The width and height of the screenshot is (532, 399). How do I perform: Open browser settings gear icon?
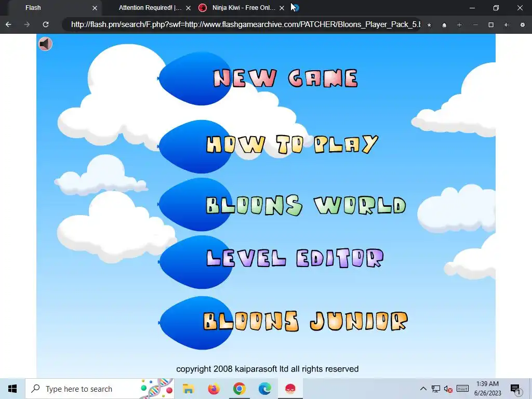click(523, 25)
